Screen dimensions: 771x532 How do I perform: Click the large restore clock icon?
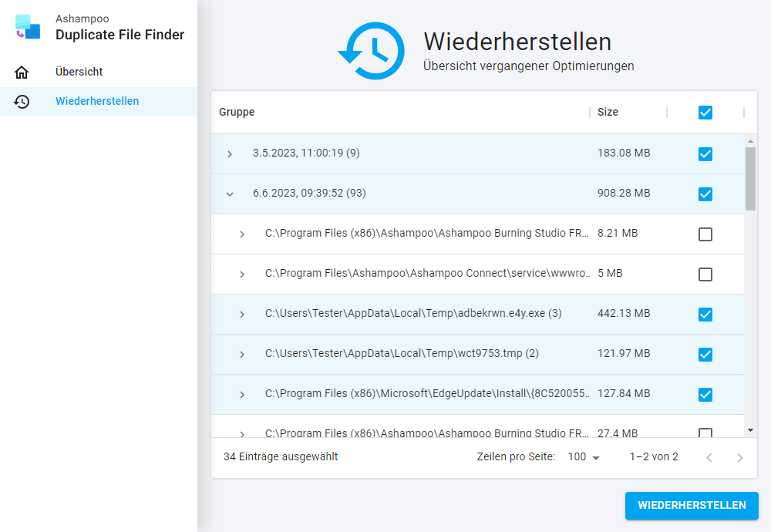[372, 51]
